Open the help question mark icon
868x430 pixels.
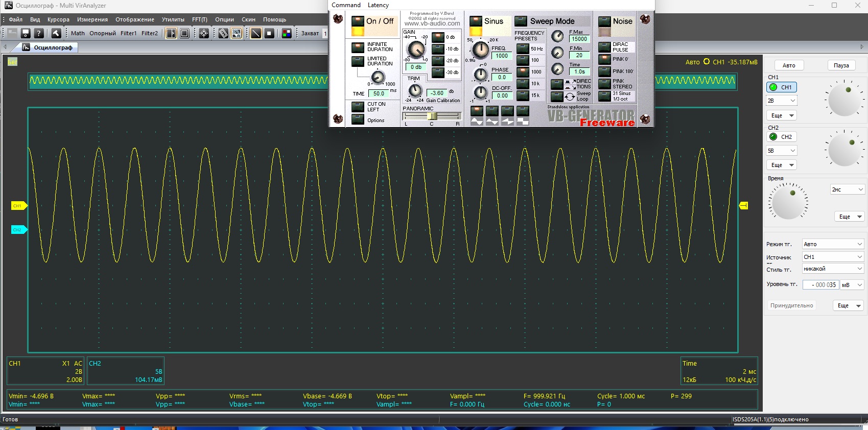[39, 33]
